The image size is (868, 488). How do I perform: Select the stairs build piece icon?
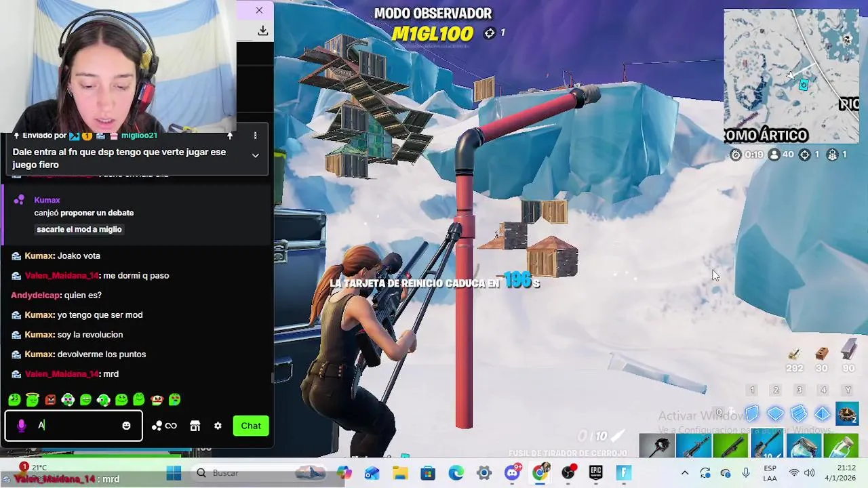tap(799, 413)
